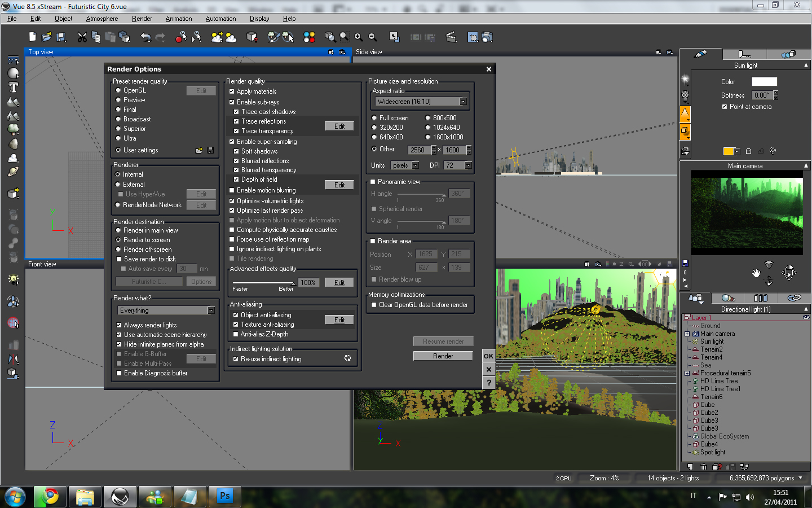The image size is (812, 508).
Task: Expand Procedural terrain5 tree item
Action: click(687, 373)
